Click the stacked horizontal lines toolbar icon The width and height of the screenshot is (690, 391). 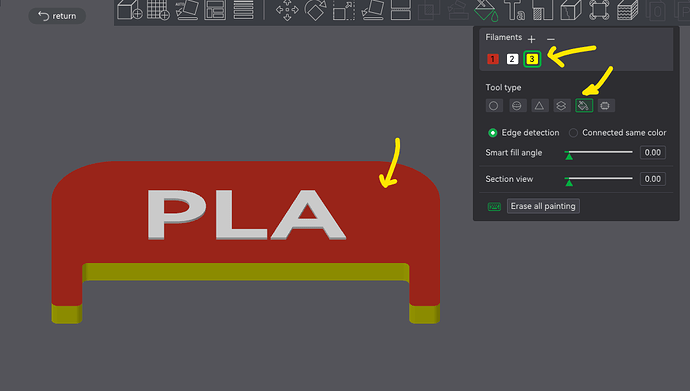[x=243, y=10]
